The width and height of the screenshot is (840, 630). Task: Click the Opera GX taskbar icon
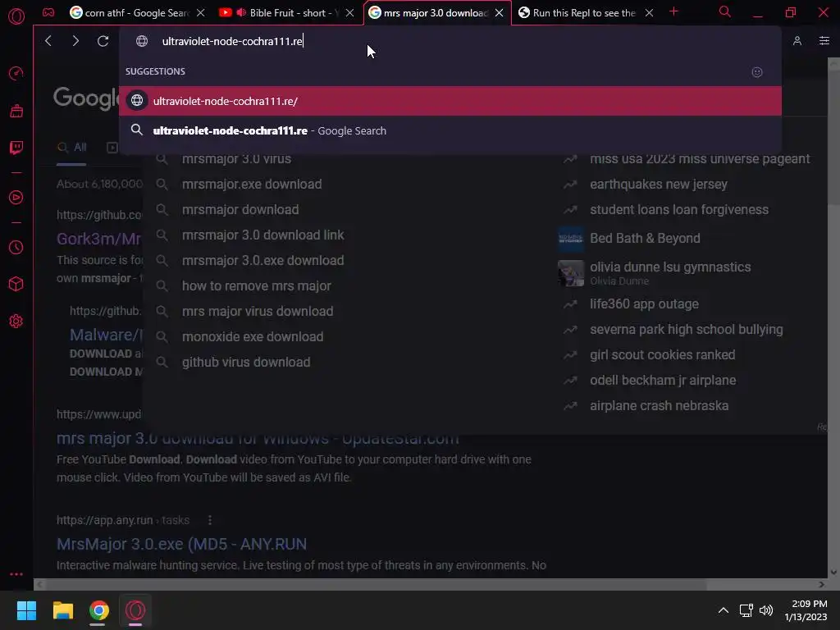pyautogui.click(x=135, y=610)
